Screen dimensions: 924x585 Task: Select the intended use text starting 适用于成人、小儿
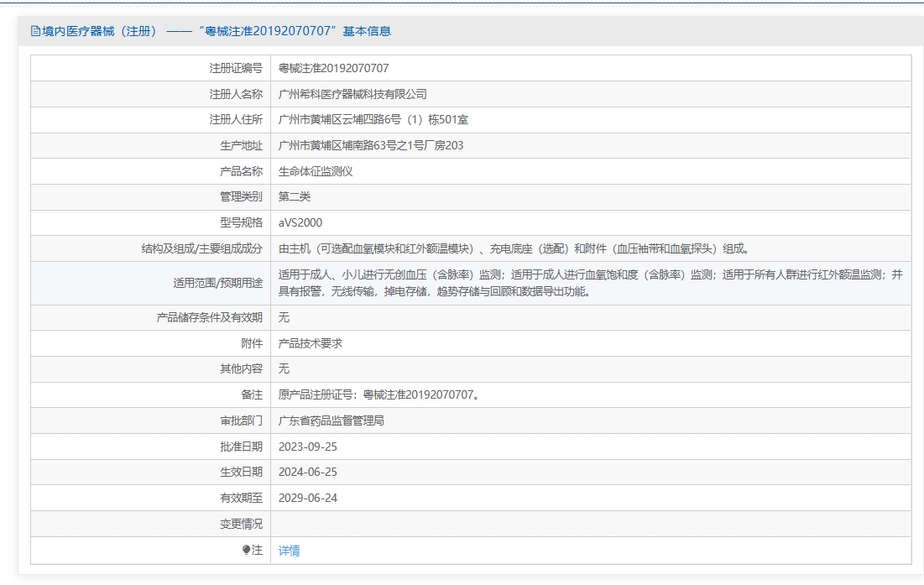(591, 284)
